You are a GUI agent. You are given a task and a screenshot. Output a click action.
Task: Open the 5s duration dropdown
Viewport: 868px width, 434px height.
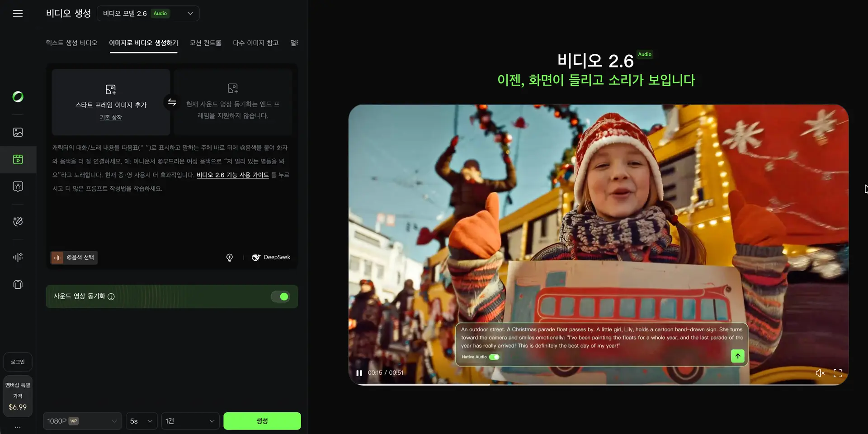click(x=141, y=420)
